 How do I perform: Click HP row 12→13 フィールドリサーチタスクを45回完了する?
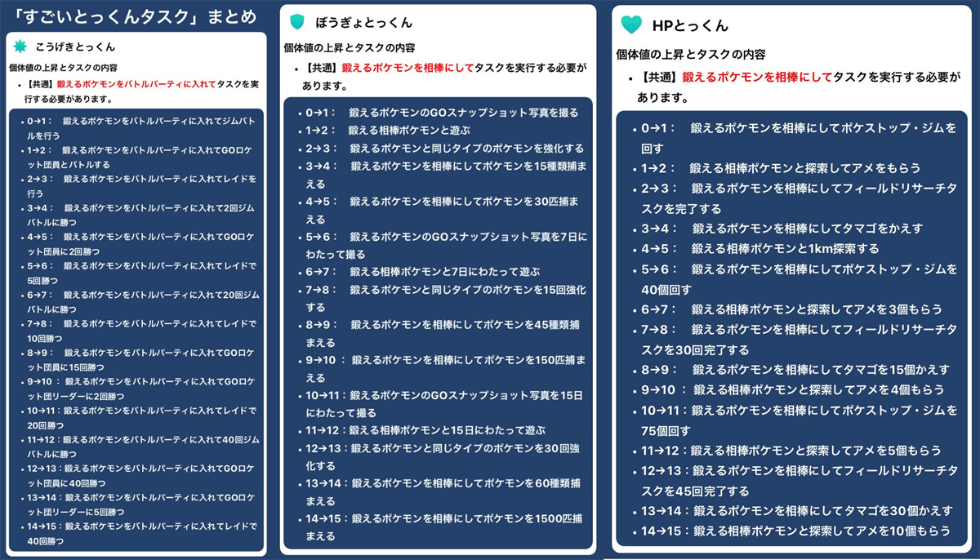[799, 481]
